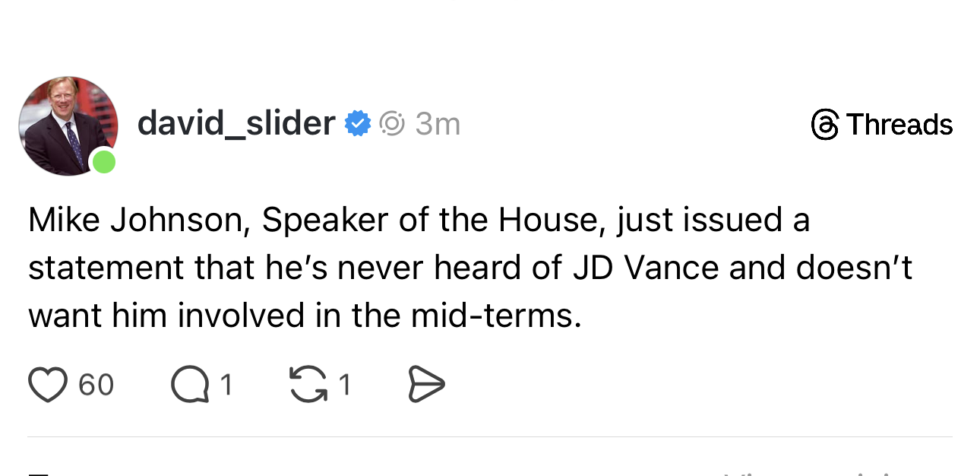Click the gray ring icon beside the timestamp
Image resolution: width=980 pixels, height=476 pixels.
pos(392,123)
